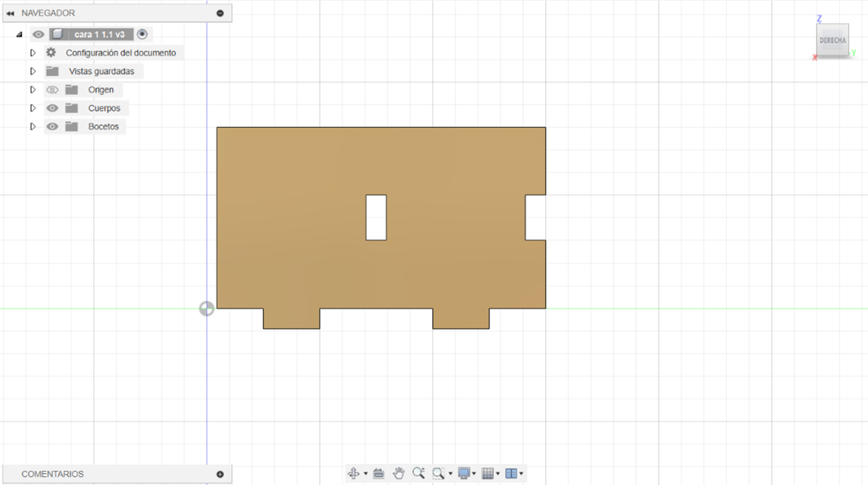Click the NAVEGADOR panel title
The width and height of the screenshot is (868, 485).
point(48,13)
